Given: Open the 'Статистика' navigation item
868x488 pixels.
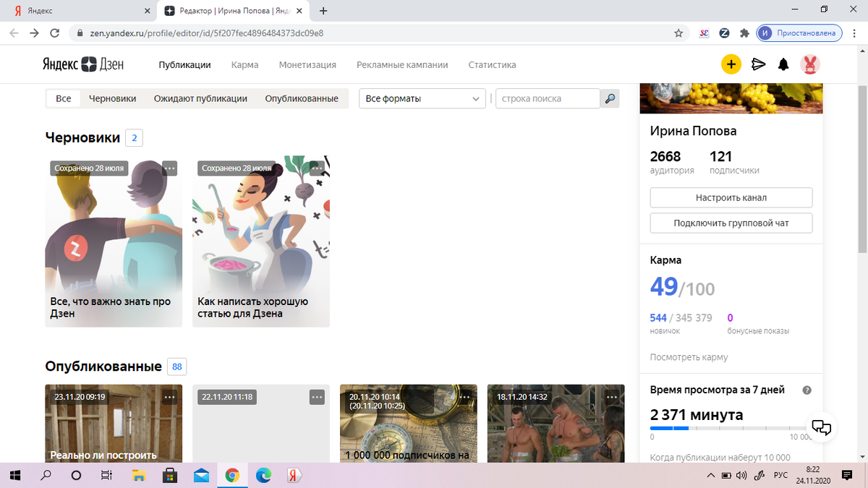Looking at the screenshot, I should [492, 64].
